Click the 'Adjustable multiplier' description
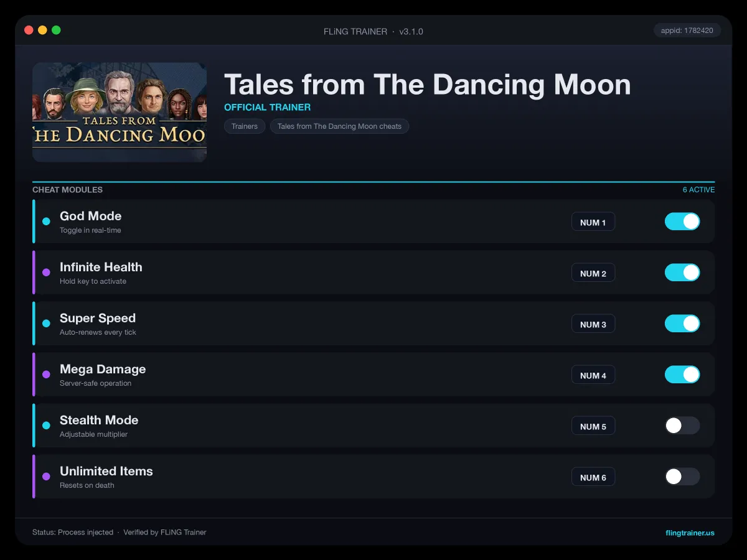The image size is (747, 560). pyautogui.click(x=93, y=434)
